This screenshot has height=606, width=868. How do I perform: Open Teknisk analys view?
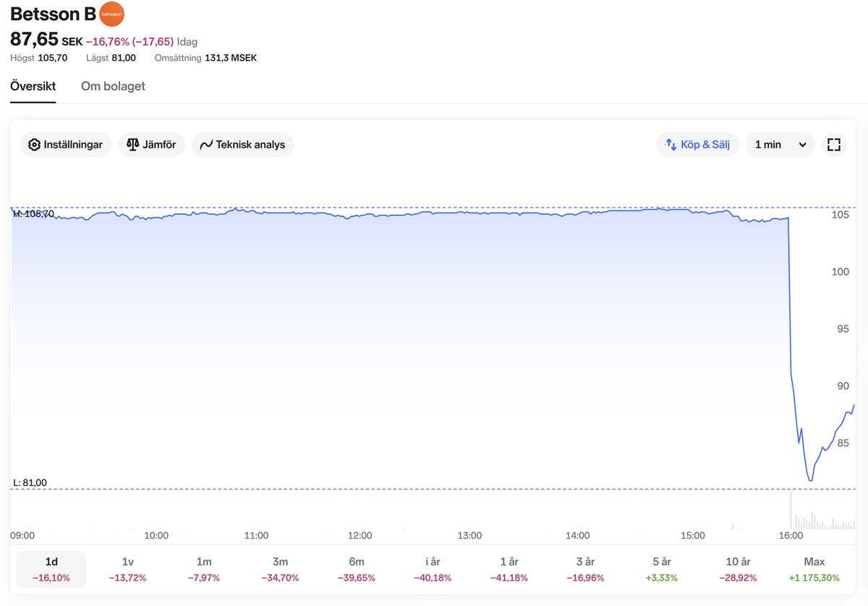click(x=243, y=145)
